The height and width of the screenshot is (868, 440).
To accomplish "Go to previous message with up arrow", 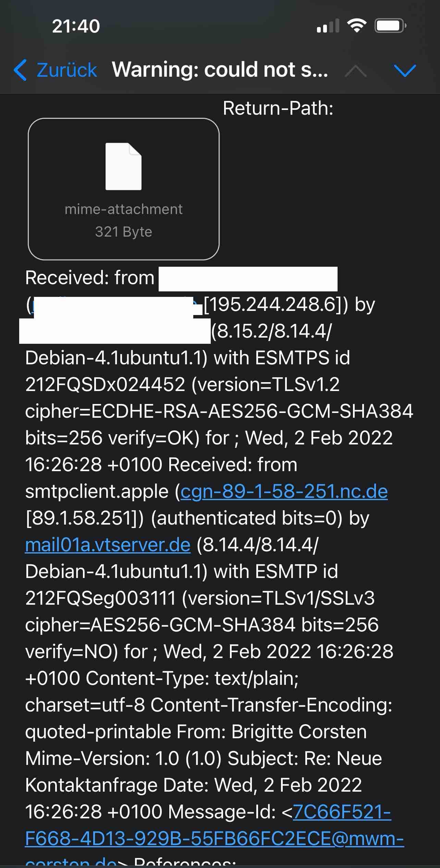I will [356, 71].
